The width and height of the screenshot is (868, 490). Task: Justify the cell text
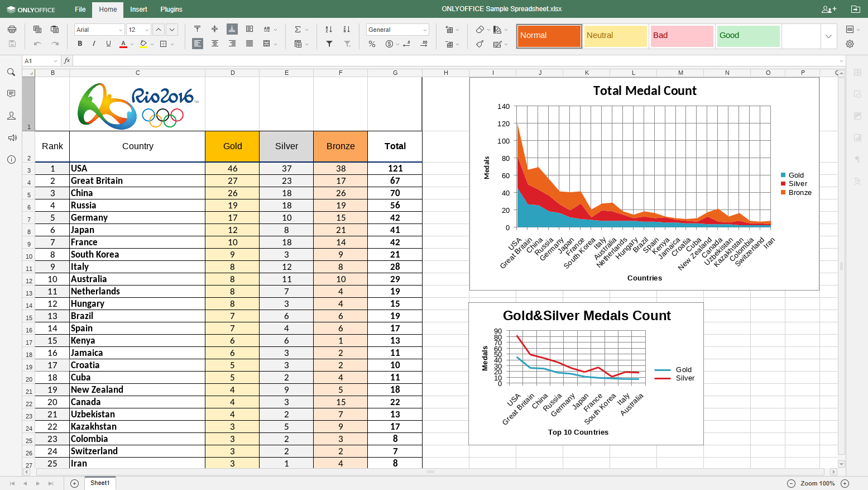(x=250, y=44)
